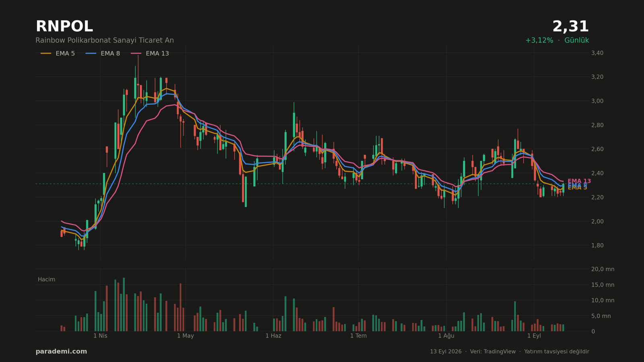Click the 2,60 price axis label
Viewport: 644px width, 362px height.
pos(597,149)
